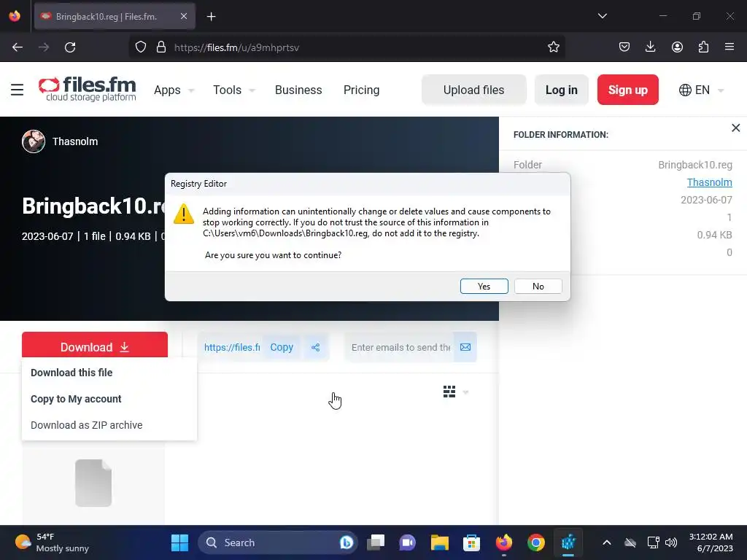Open Google Chrome from the taskbar
The image size is (747, 560).
pos(536,542)
